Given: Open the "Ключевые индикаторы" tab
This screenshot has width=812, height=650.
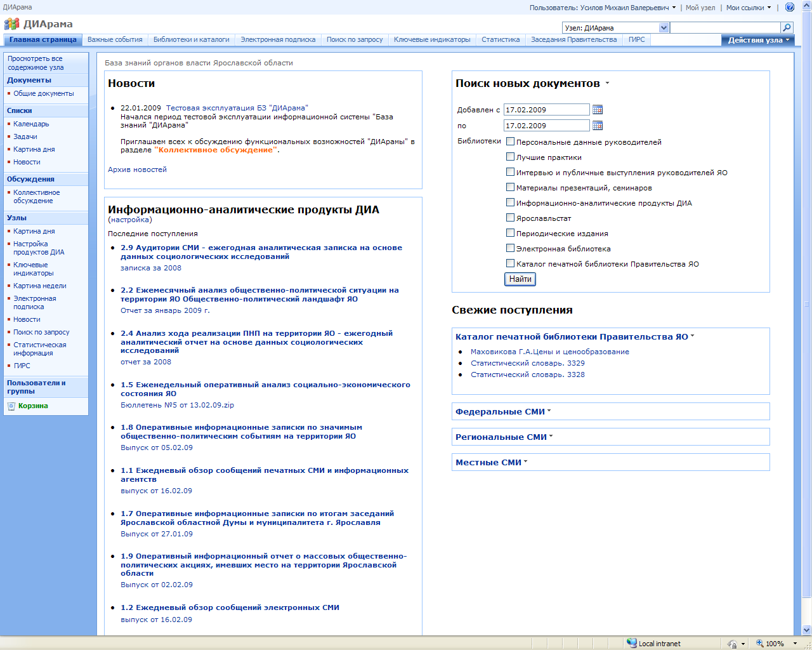Looking at the screenshot, I should pyautogui.click(x=431, y=40).
